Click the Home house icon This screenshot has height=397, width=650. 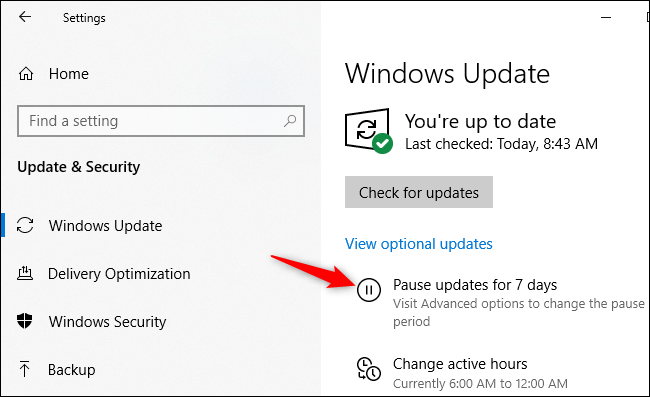(x=26, y=74)
